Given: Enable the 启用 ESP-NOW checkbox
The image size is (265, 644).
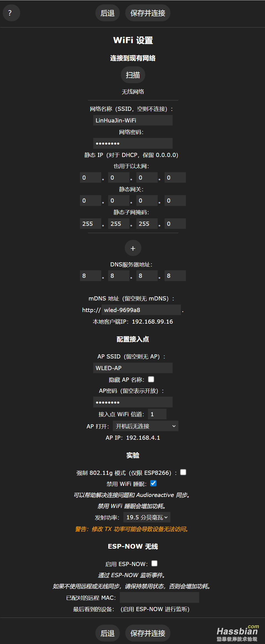Looking at the screenshot, I should (154, 563).
